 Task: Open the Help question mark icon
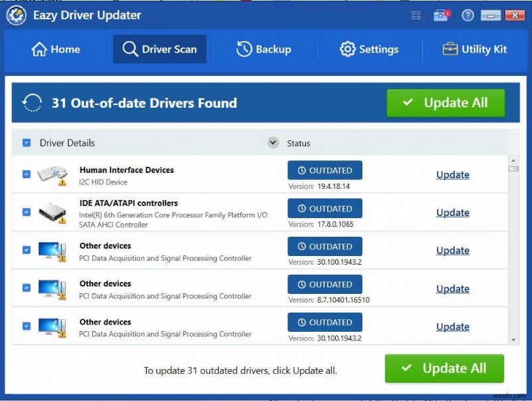coord(467,15)
